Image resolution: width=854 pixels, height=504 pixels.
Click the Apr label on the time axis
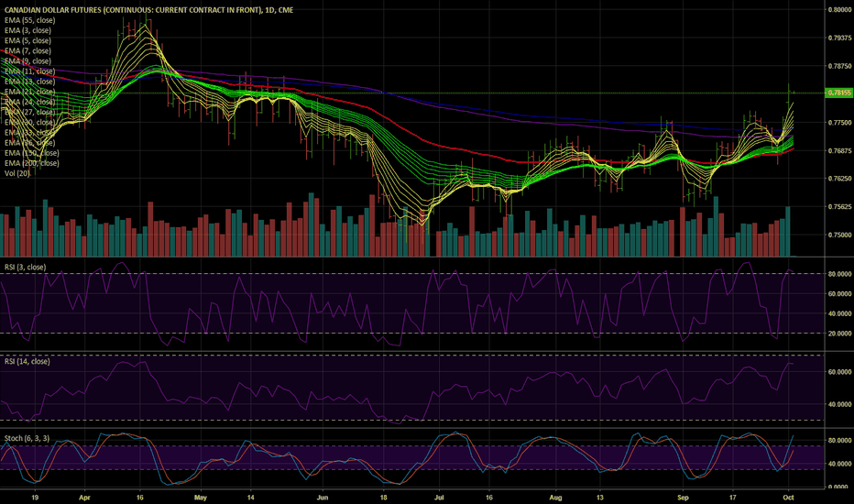coord(84,498)
